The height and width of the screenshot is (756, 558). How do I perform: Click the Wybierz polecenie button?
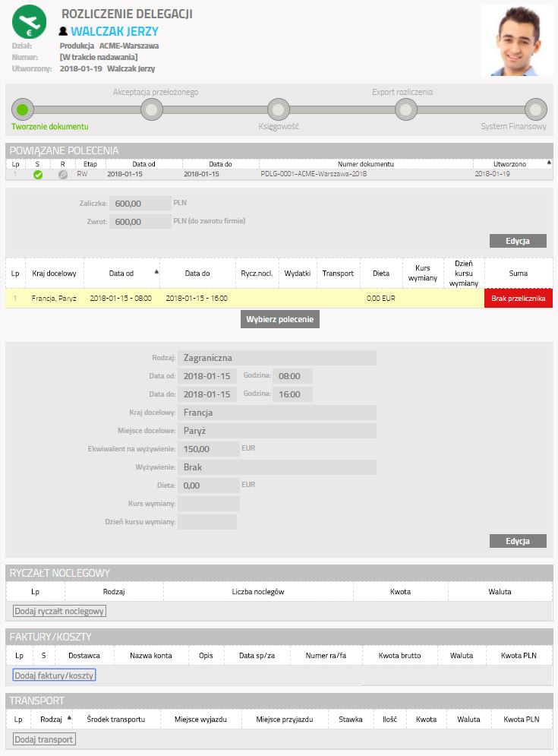(280, 319)
